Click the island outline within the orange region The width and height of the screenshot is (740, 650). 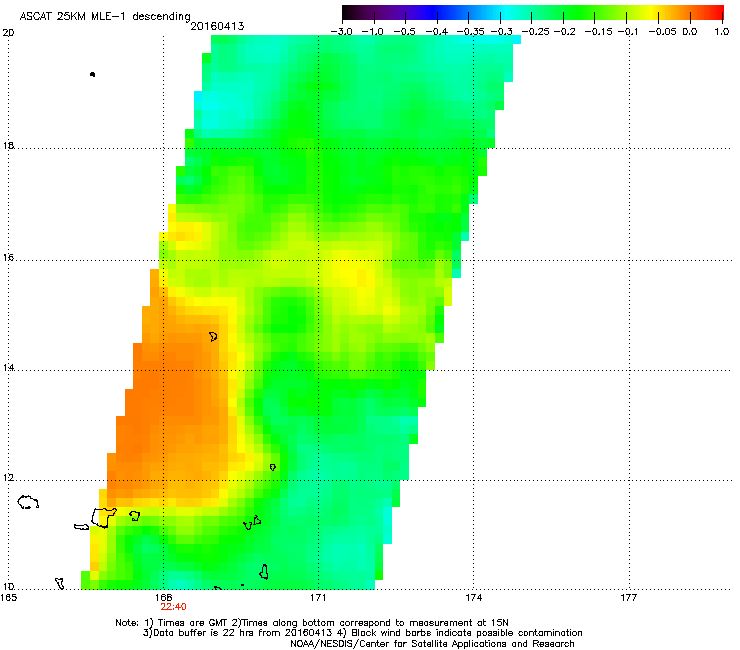click(x=213, y=337)
